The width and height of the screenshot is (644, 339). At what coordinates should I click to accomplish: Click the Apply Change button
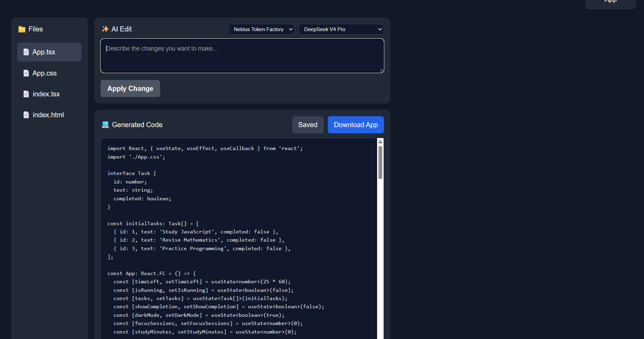130,89
